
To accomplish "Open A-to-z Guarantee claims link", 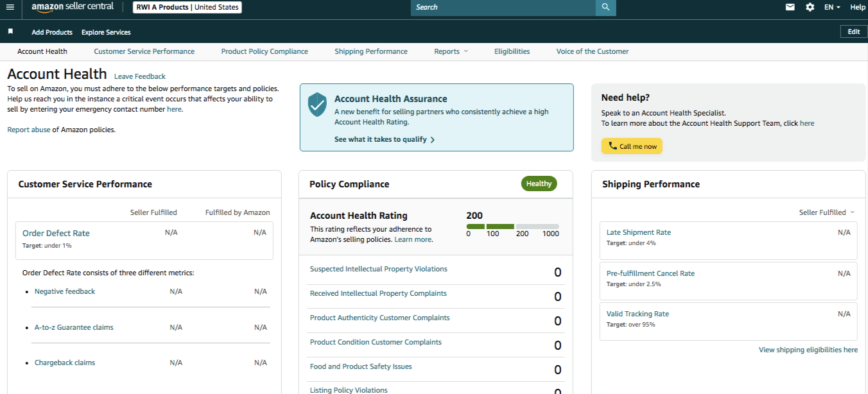I will 74,327.
